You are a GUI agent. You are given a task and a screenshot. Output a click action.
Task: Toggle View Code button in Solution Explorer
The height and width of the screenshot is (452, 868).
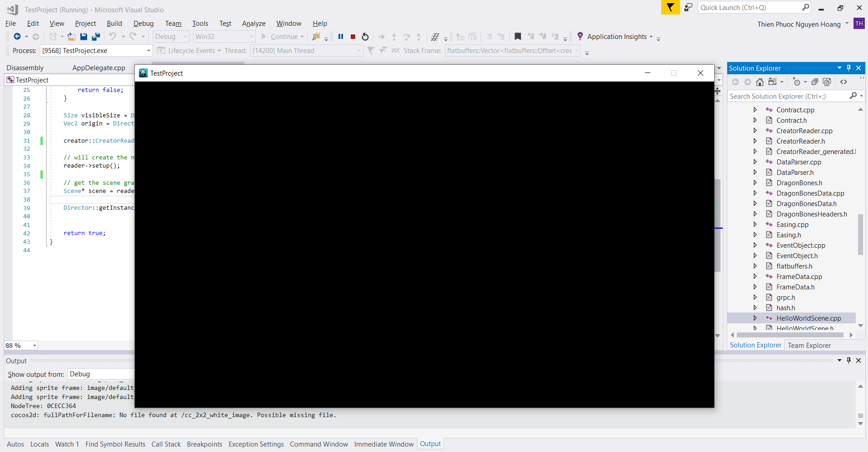pyautogui.click(x=844, y=82)
